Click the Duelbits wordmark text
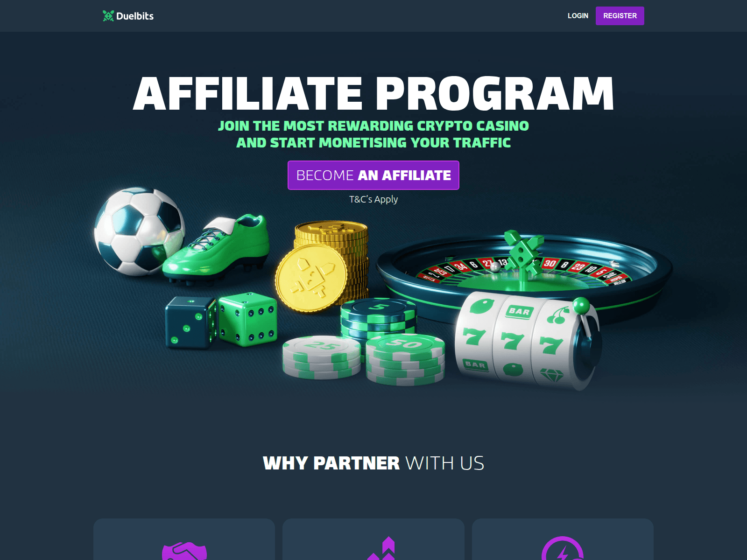747x560 pixels. click(x=135, y=16)
